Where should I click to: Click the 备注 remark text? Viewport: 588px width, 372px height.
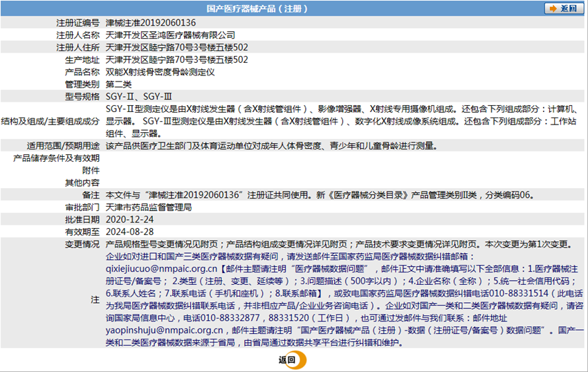[320, 195]
